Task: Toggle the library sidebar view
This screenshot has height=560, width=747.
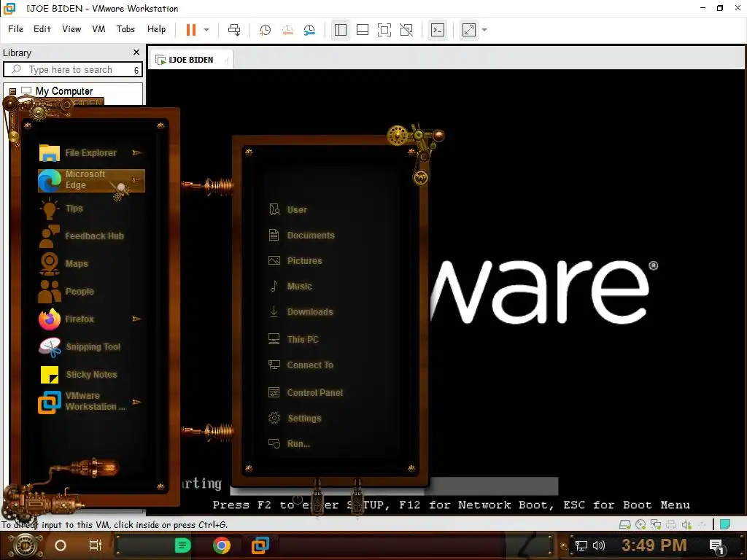Action: coord(340,30)
